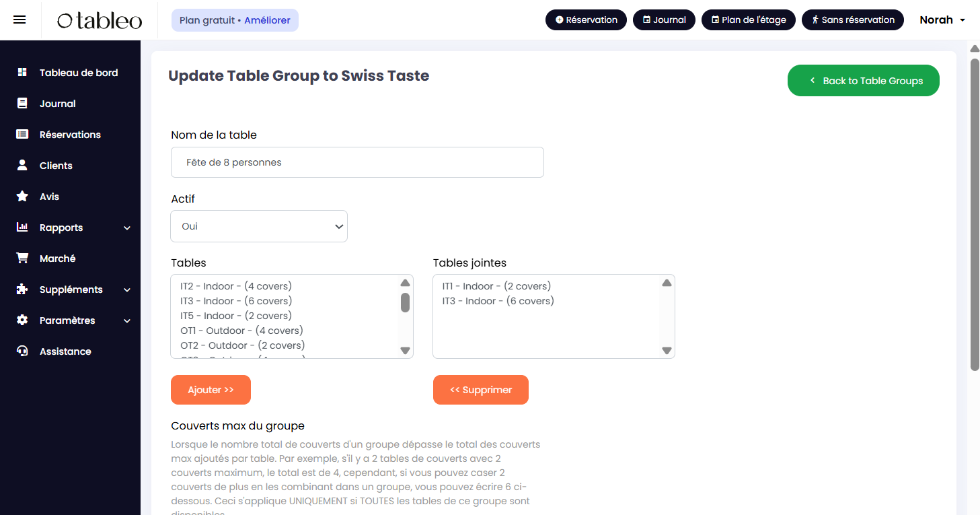Expand the Paramètres submenu chevron
The height and width of the screenshot is (515, 980).
(127, 321)
